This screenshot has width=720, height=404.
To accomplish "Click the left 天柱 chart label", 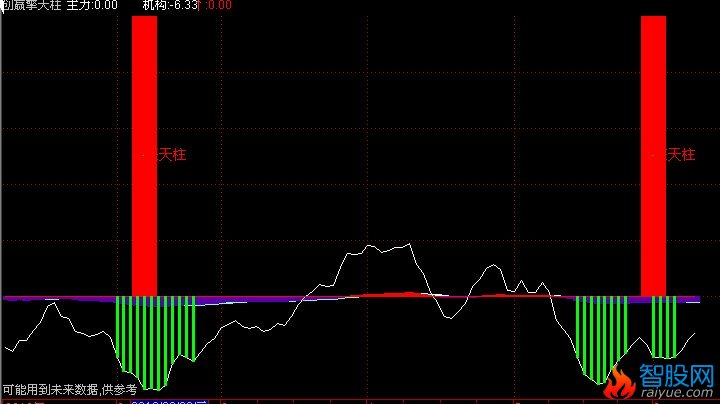I will tap(172, 155).
